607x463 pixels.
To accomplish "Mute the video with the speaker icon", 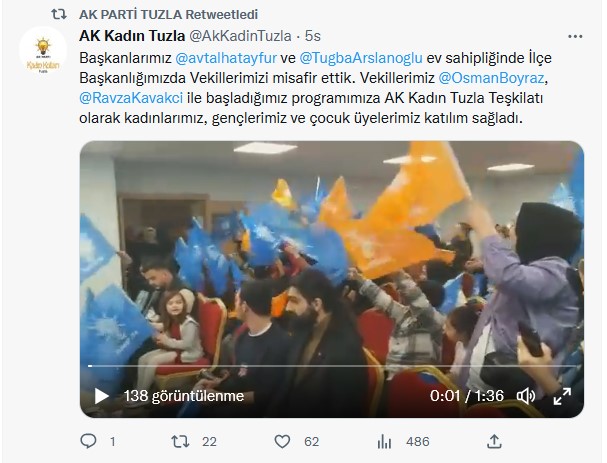I will click(x=526, y=396).
